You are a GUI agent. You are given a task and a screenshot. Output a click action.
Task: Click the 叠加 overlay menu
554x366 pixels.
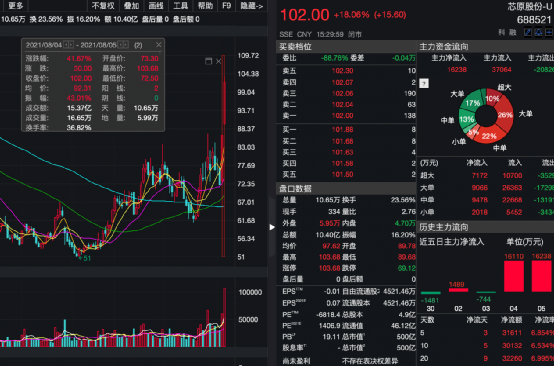pyautogui.click(x=131, y=6)
